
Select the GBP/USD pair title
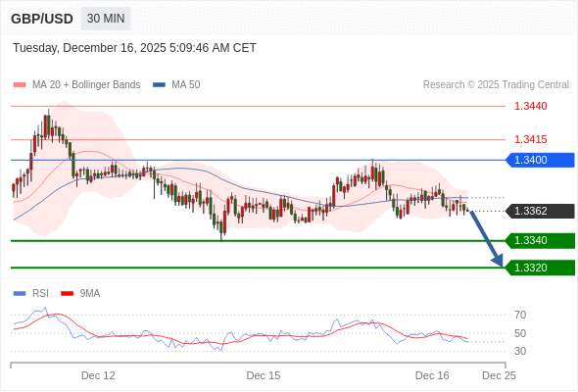tap(42, 19)
